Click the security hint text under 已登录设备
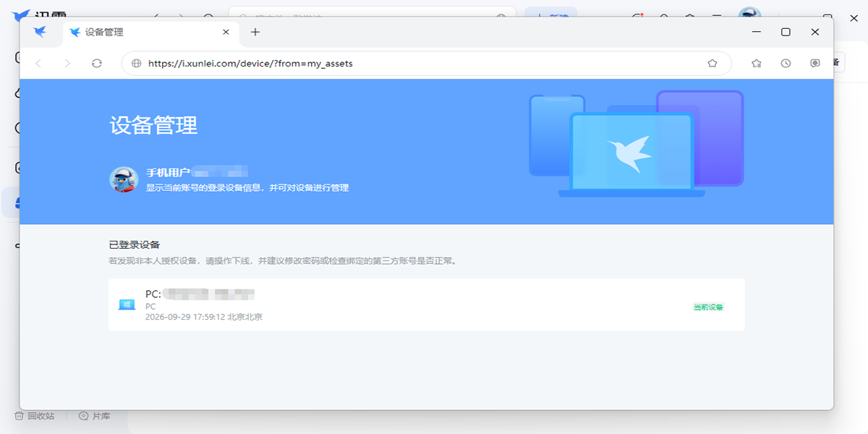Screen dimensions: 868x434 tap(283, 260)
